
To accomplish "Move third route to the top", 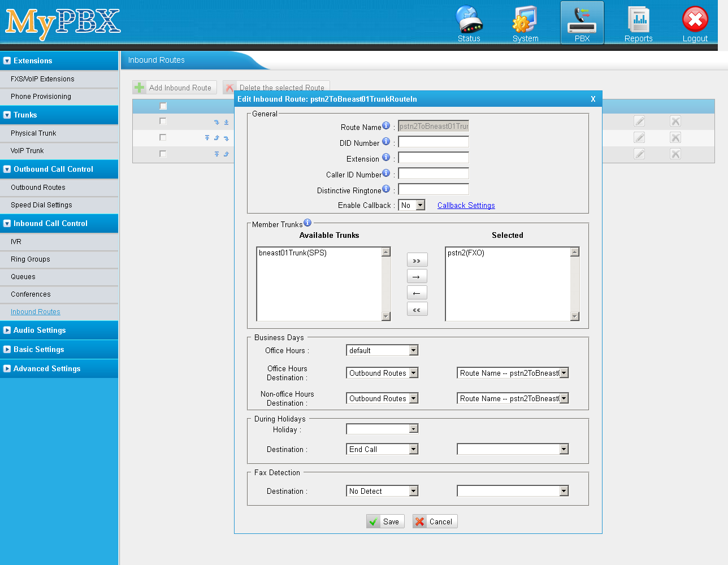I will [216, 154].
